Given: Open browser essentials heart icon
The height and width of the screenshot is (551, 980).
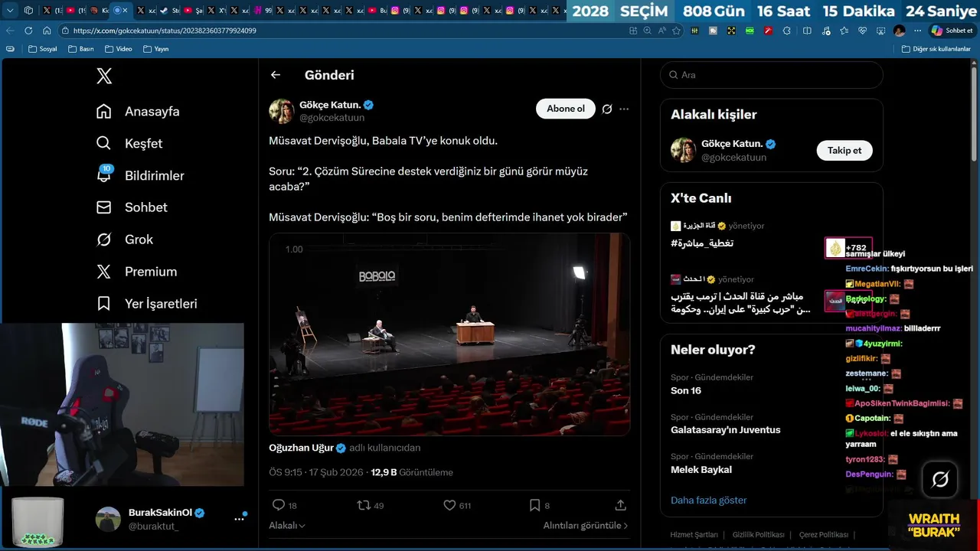Looking at the screenshot, I should pos(862,31).
